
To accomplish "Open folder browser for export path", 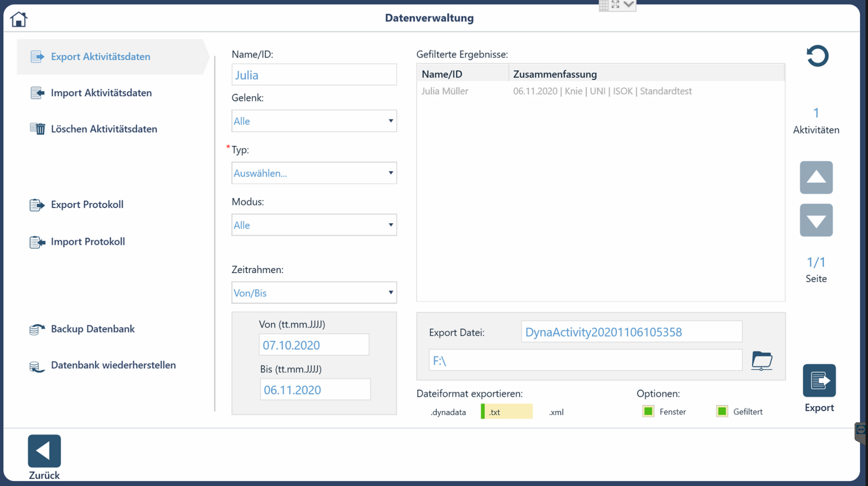I will coord(762,361).
